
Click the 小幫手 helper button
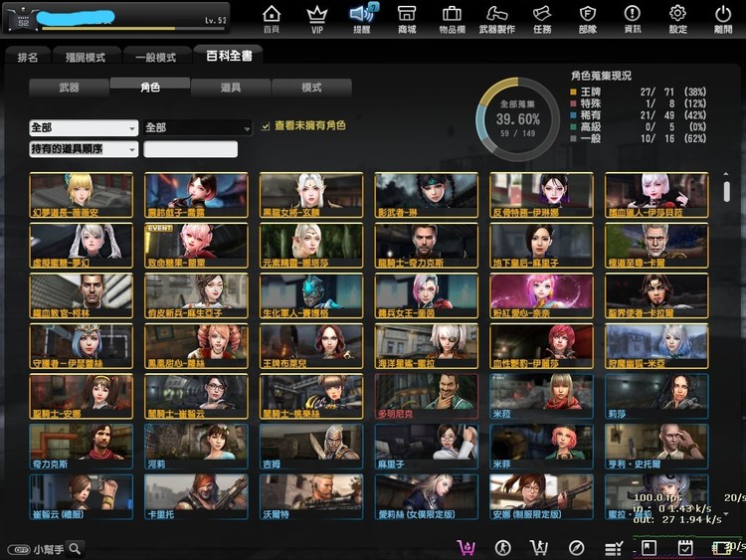[x=36, y=549]
